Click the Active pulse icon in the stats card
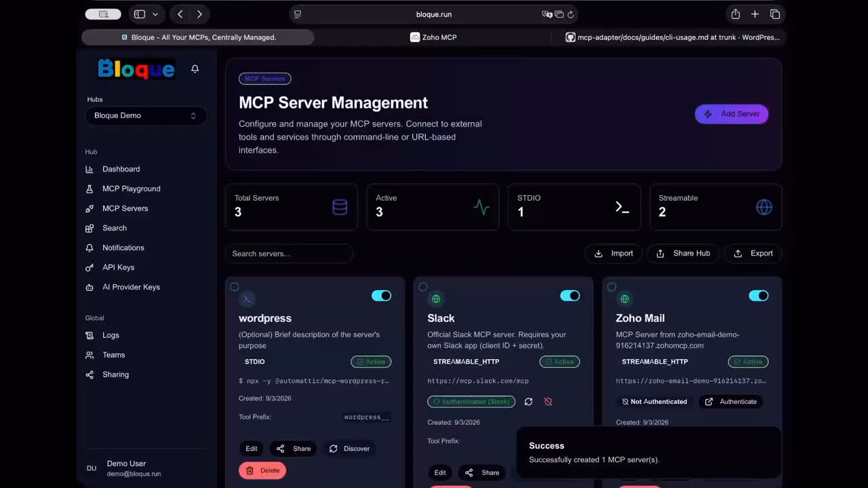Screen dimensions: 868x488 (481, 207)
